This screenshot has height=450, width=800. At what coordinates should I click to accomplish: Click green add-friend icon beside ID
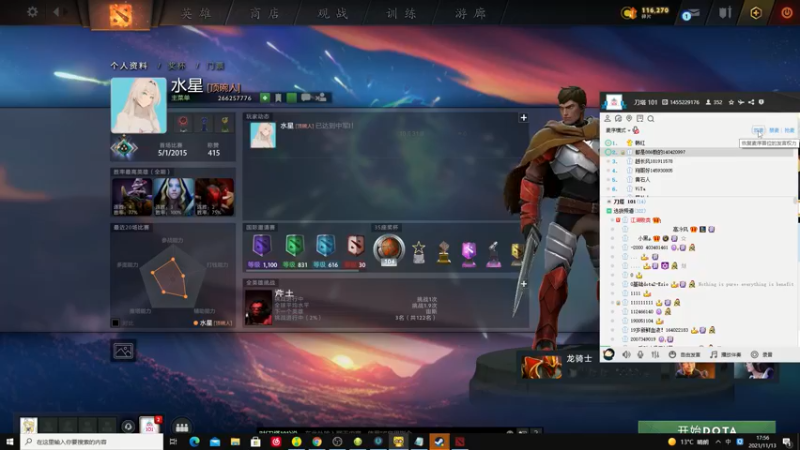click(265, 97)
